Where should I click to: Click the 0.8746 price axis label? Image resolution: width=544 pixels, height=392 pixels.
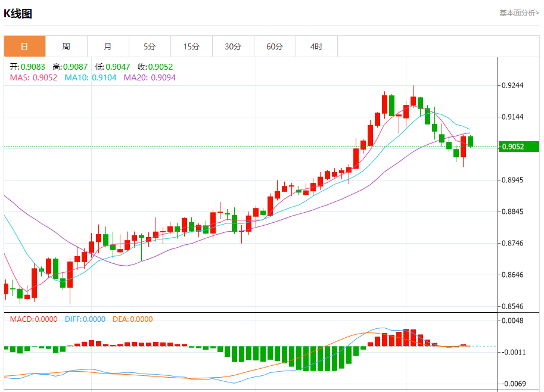[x=513, y=243]
